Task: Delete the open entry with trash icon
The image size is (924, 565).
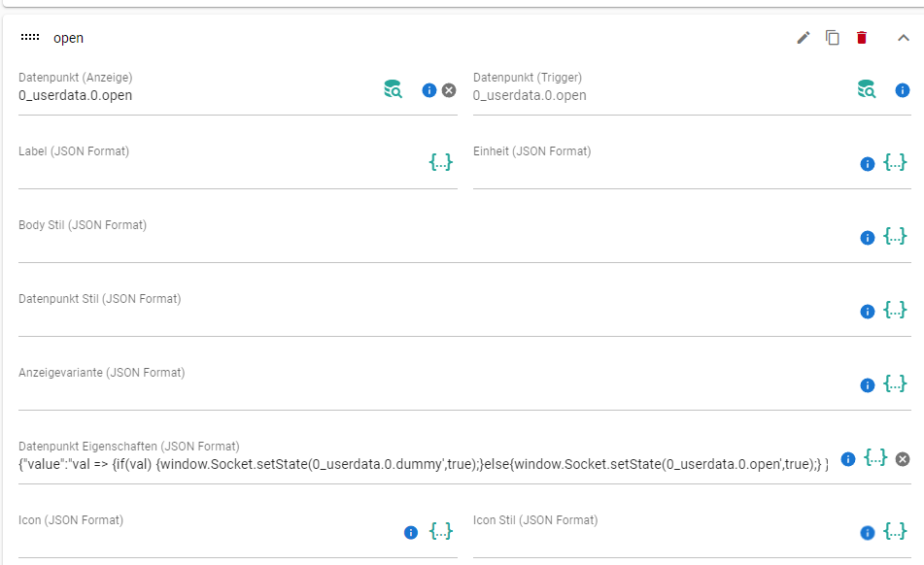Action: (x=862, y=38)
